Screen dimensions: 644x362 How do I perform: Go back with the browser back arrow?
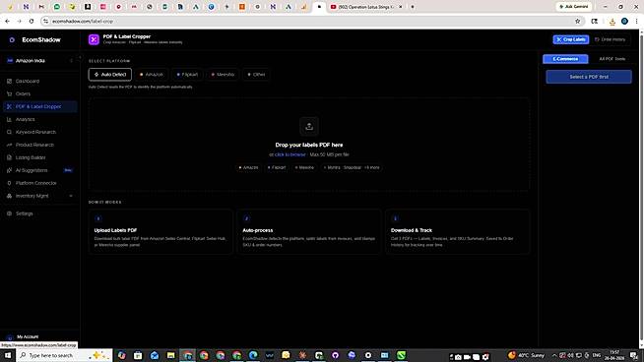coord(8,21)
